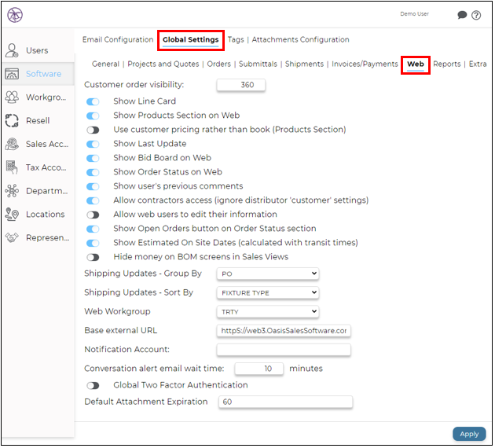This screenshot has width=495, height=448.
Task: Open the Shipments sub-tab
Action: [304, 64]
